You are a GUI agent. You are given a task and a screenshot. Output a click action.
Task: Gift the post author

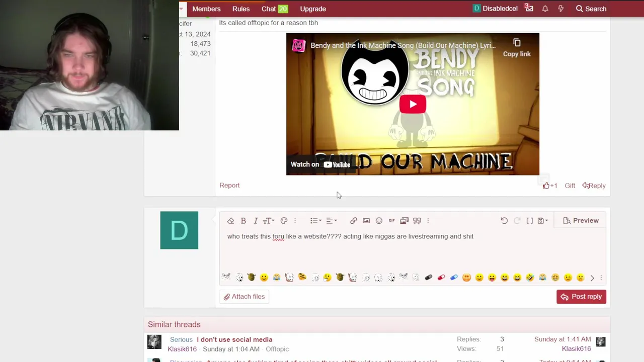[570, 186]
